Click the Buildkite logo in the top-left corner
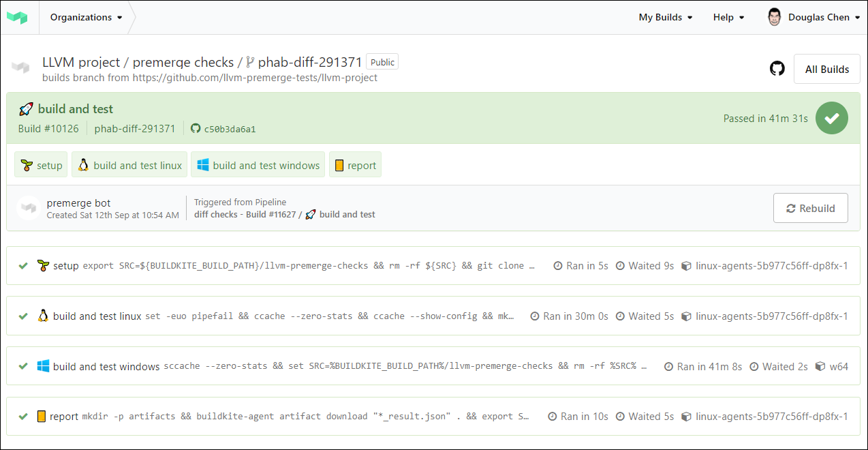Viewport: 868px width, 450px height. [18, 16]
